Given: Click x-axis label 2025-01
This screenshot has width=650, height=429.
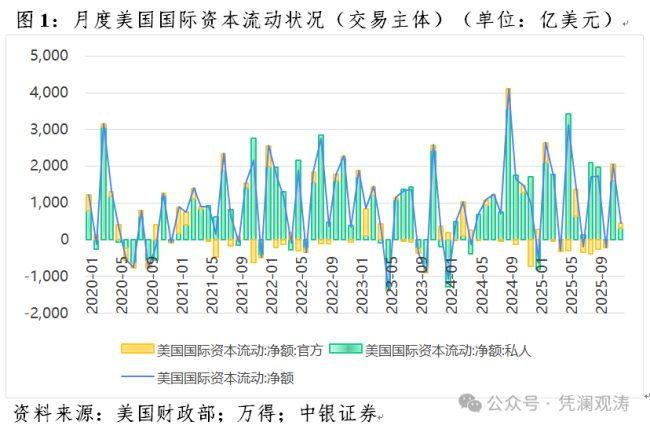Looking at the screenshot, I should pyautogui.click(x=542, y=285).
